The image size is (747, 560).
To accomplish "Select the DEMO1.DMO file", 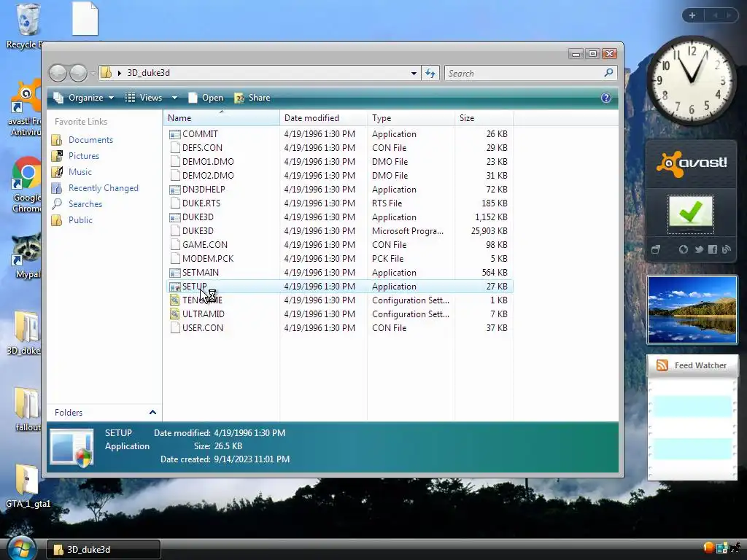I will (339, 161).
